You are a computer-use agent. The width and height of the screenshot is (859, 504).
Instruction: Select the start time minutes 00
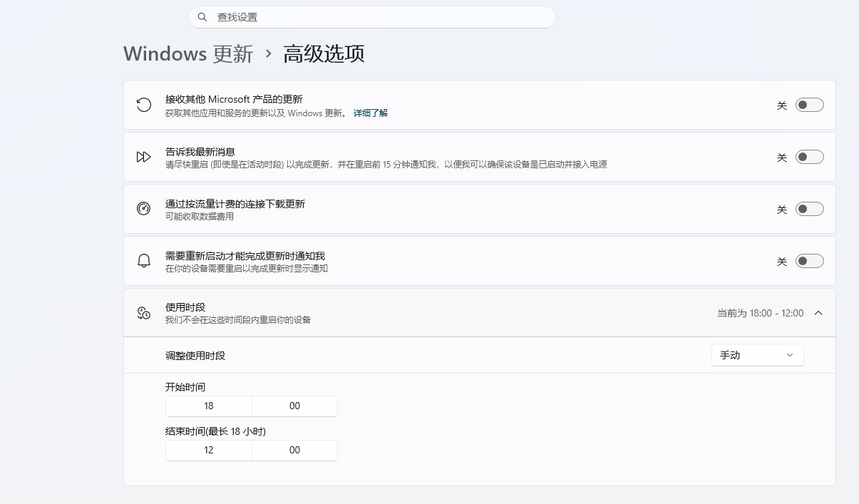(x=294, y=406)
